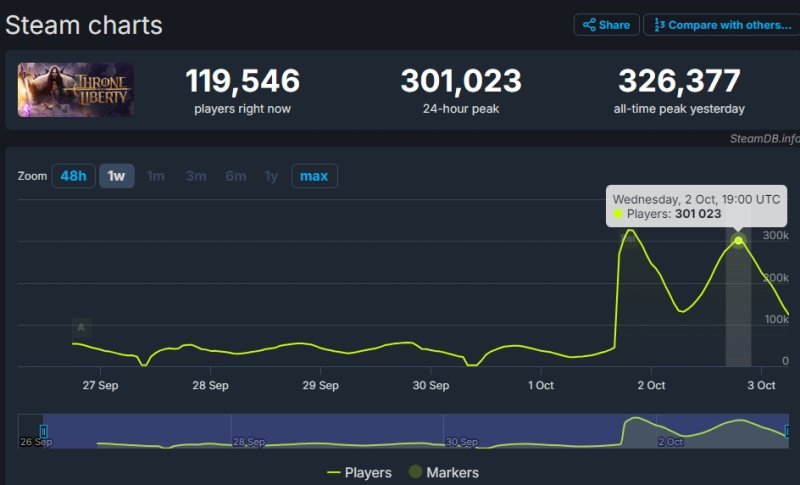This screenshot has width=800, height=485.
Task: Grab the left navigator handle near 26 Sep
Action: pos(44,431)
